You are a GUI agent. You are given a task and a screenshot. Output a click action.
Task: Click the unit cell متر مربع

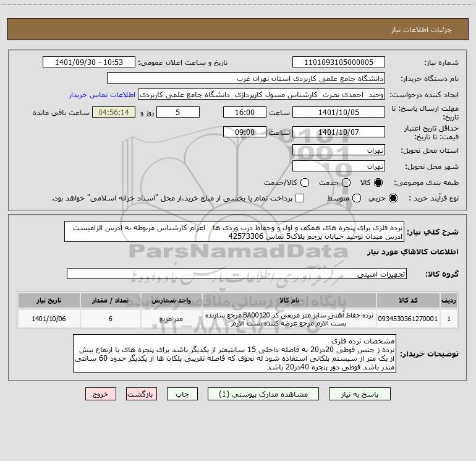point(171,319)
